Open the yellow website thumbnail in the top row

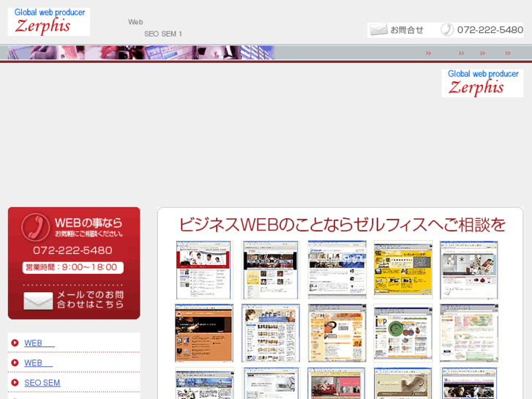[x=402, y=269]
